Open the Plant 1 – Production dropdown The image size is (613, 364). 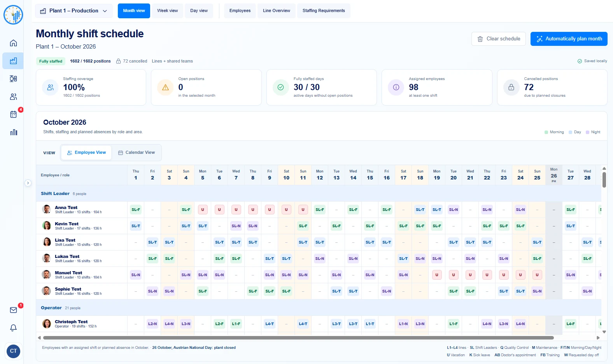tap(74, 11)
